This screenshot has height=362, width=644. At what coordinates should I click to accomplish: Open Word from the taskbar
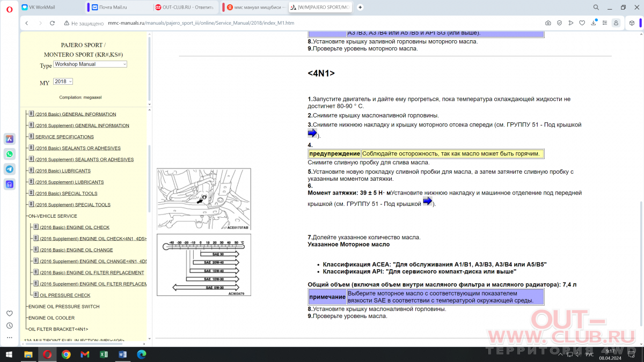pyautogui.click(x=122, y=354)
